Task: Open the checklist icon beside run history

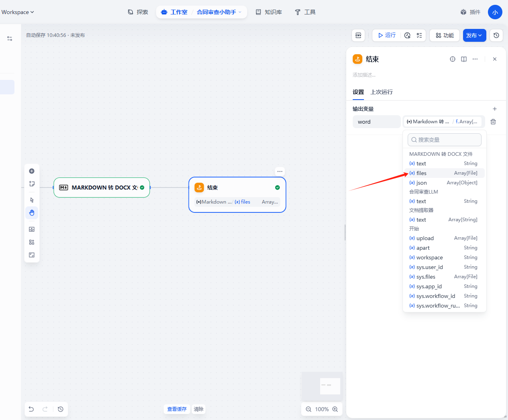Action: [x=419, y=35]
